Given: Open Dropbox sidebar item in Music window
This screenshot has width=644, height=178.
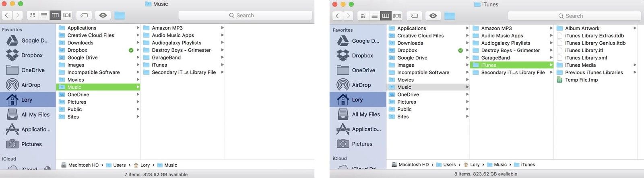Looking at the screenshot, I should coord(28,55).
